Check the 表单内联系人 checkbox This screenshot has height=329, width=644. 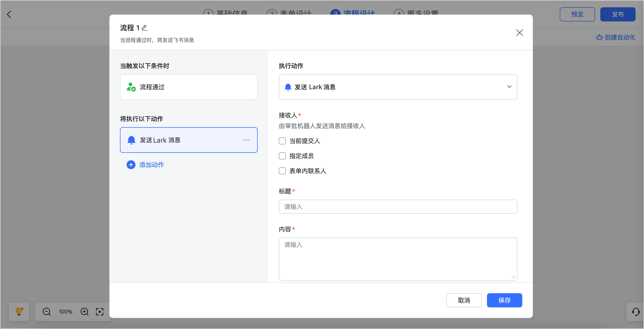[x=282, y=171]
